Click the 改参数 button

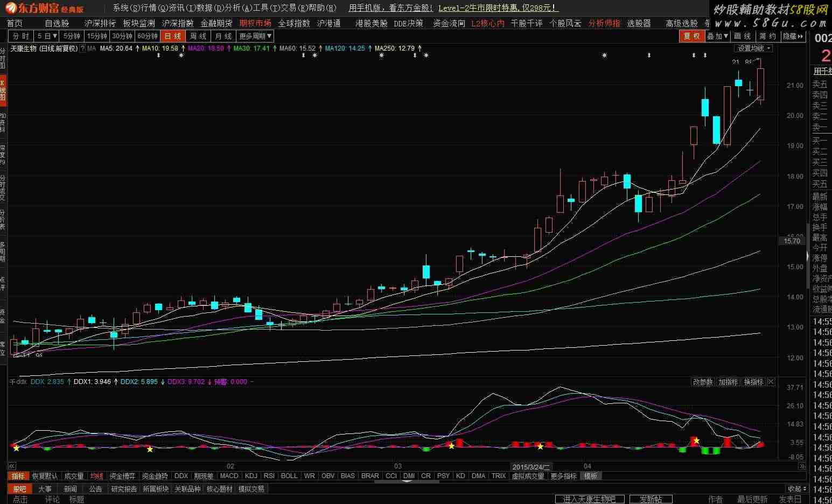[x=703, y=382]
